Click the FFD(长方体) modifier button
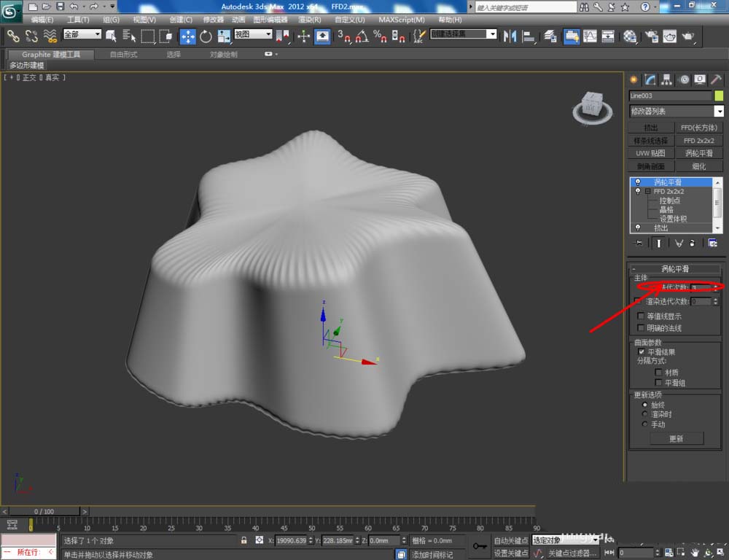The width and height of the screenshot is (729, 560). coord(699,128)
